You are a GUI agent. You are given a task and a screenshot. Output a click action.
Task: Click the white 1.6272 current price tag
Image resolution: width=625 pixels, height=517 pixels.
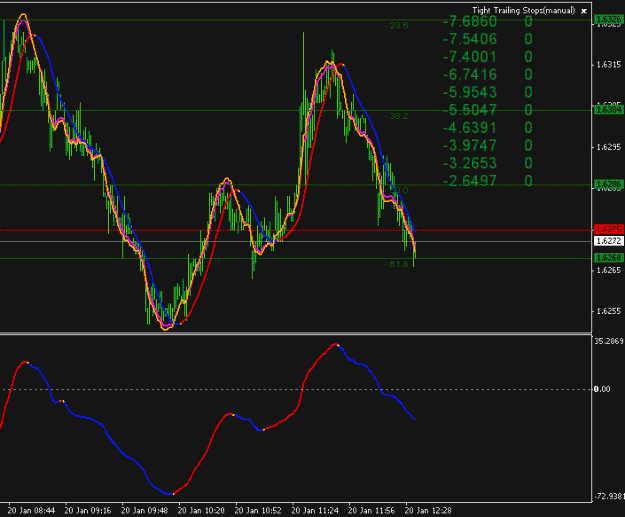pos(609,241)
